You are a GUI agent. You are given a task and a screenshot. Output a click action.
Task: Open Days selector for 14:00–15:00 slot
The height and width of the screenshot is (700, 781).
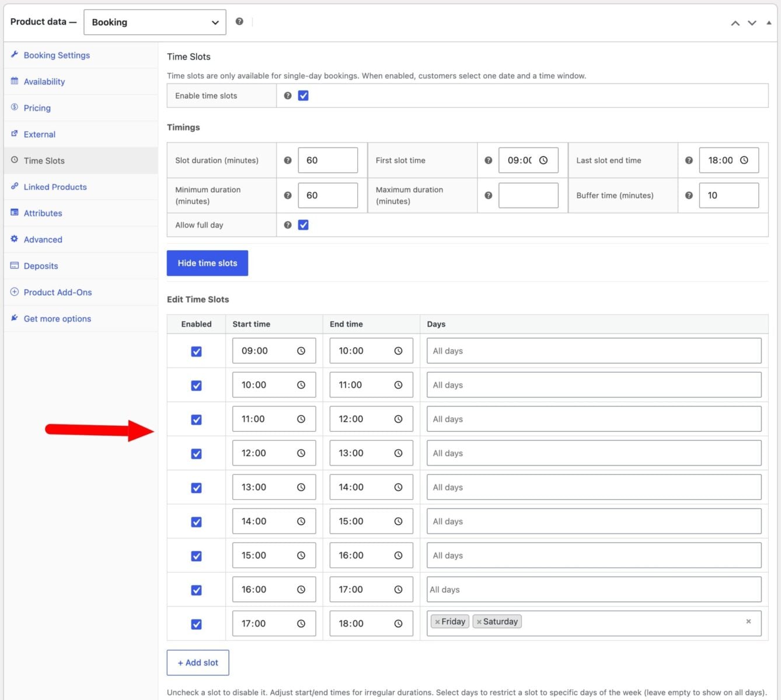[594, 521]
